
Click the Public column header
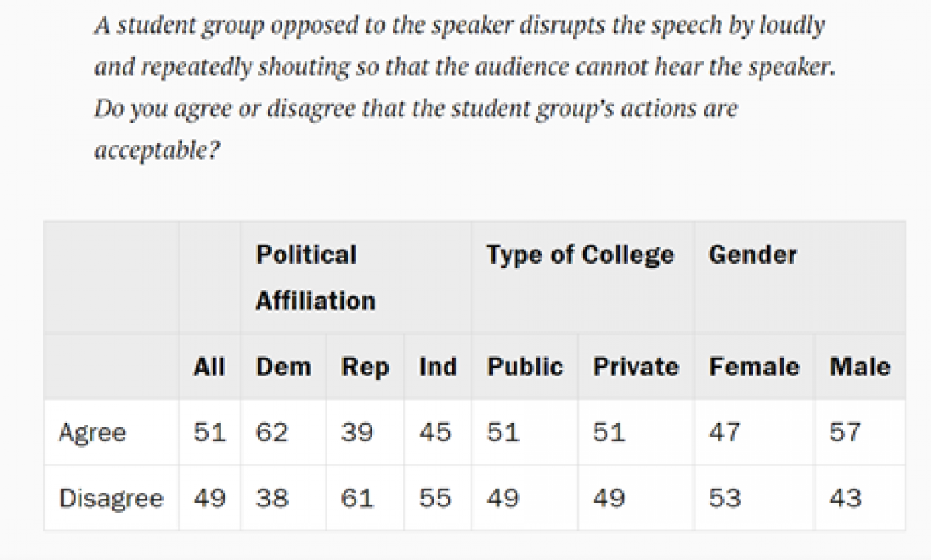coord(524,366)
